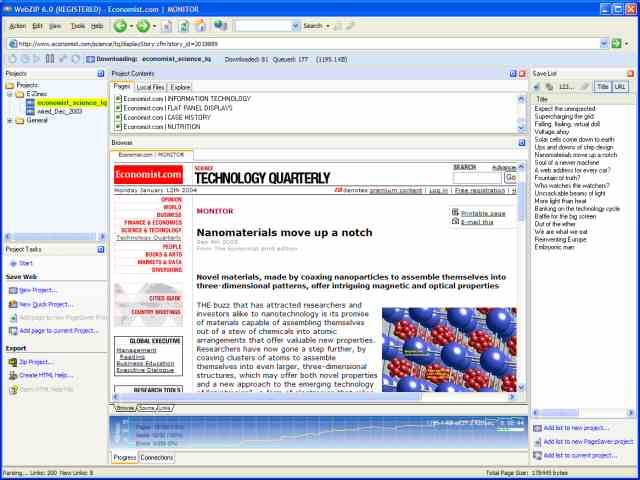Click the Start link in Project Tasks
The width and height of the screenshot is (640, 480).
[x=26, y=263]
